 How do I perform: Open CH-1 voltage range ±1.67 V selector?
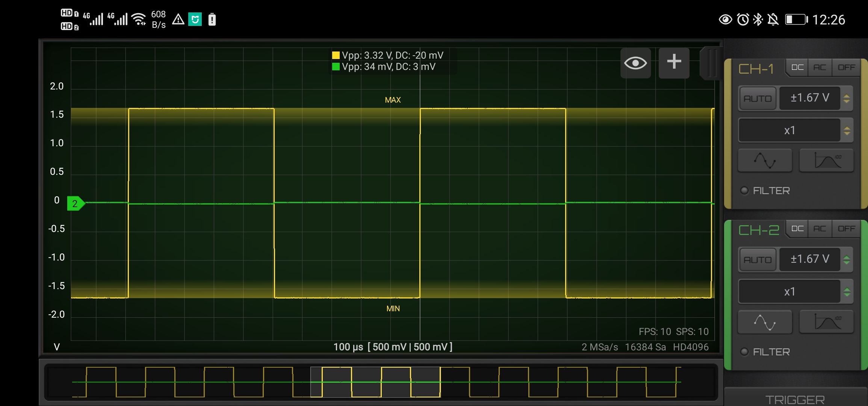coord(810,98)
